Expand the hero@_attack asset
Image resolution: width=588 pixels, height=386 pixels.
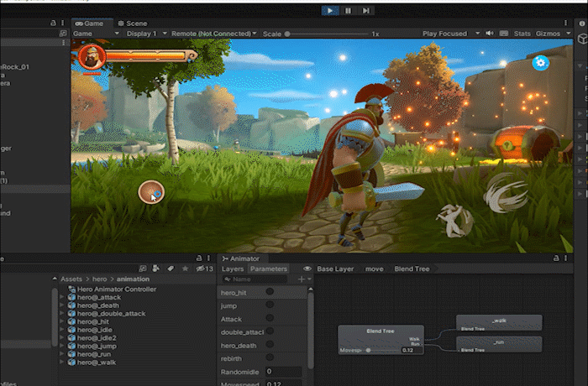click(x=62, y=297)
